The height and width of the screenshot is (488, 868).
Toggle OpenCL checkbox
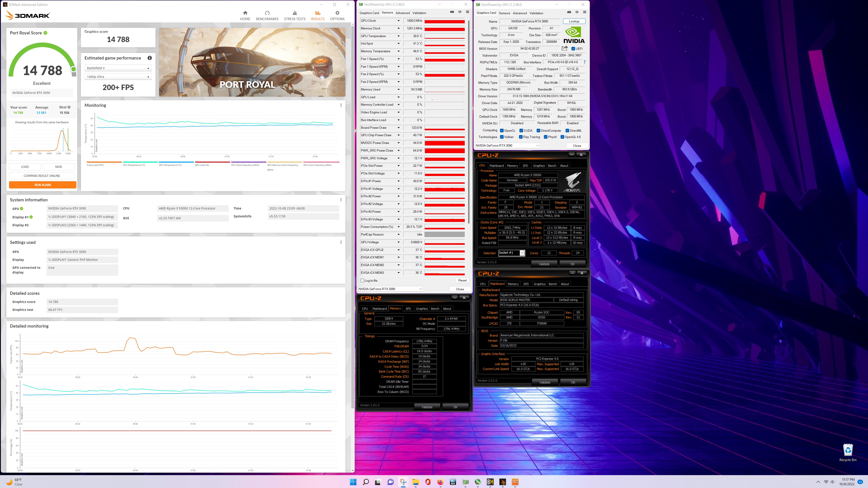point(502,131)
